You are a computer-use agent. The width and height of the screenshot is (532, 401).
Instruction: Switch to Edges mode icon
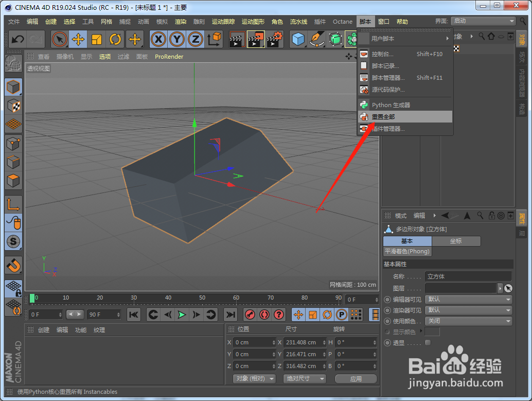pyautogui.click(x=13, y=162)
